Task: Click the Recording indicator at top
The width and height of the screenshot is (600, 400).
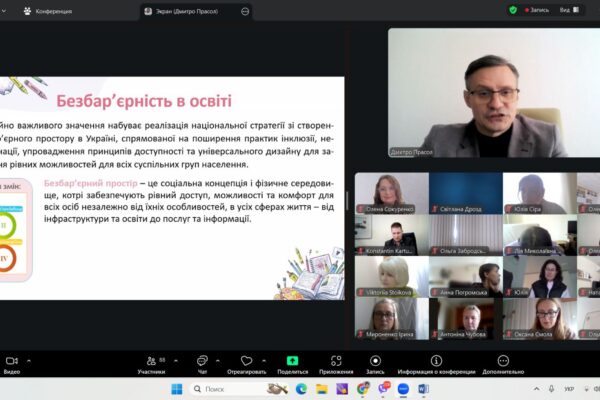Action: pos(536,9)
